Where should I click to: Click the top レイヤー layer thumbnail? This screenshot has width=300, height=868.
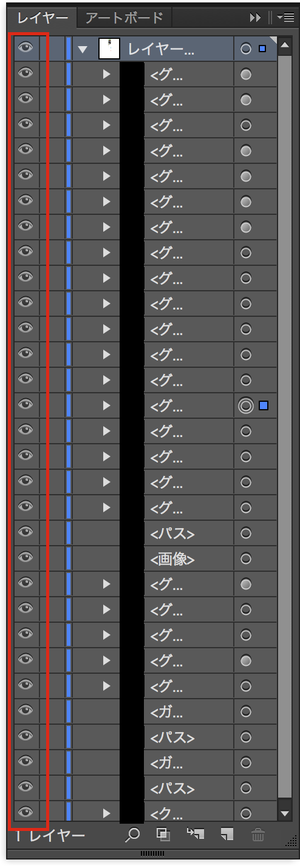click(109, 49)
